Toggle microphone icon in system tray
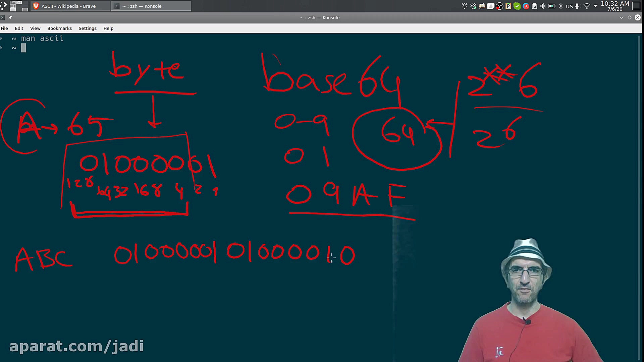The image size is (644, 362). coord(577,6)
